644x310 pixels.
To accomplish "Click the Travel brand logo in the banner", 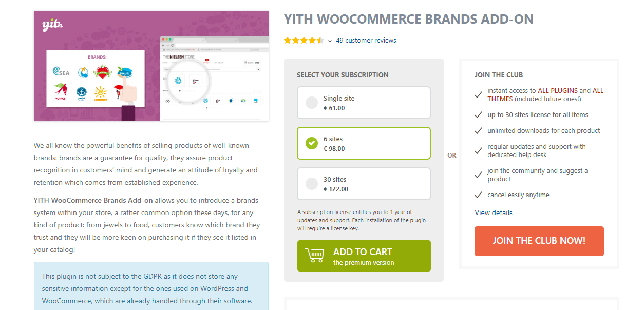I will (x=125, y=72).
